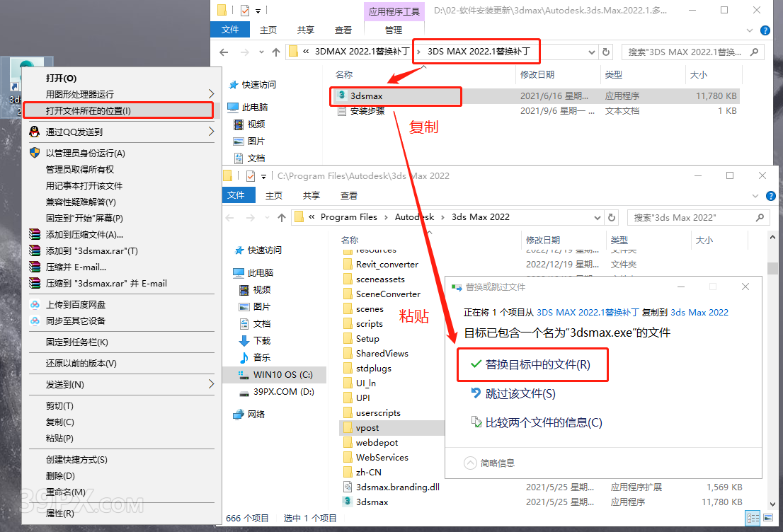Expand 'Send to' (发送到(N)) submenu arrow
Viewport: 783px width, 532px height.
[211, 383]
